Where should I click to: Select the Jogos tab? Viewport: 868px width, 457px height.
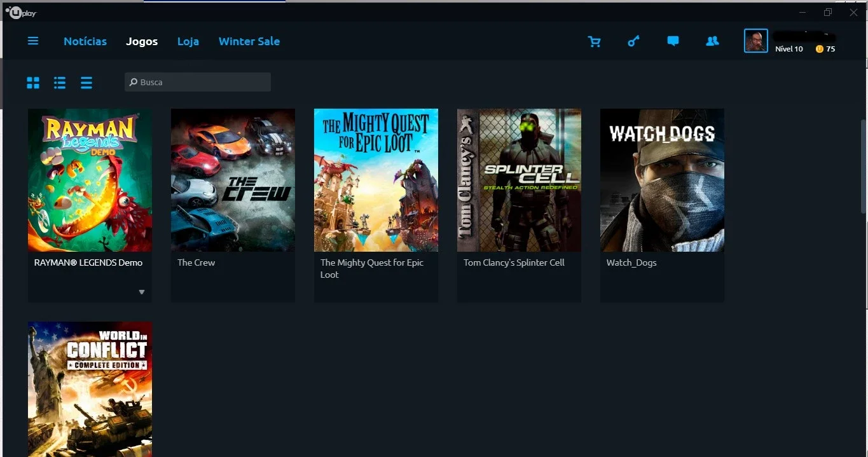pos(142,41)
